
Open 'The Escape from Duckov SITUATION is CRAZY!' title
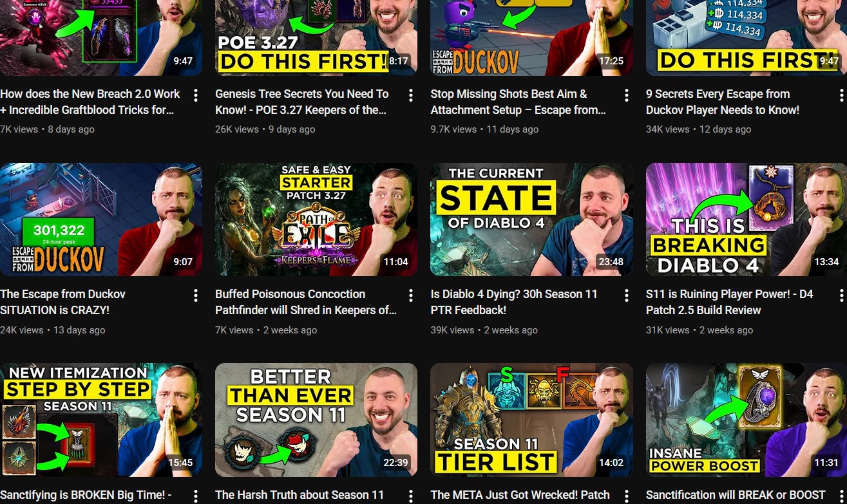pyautogui.click(x=63, y=302)
